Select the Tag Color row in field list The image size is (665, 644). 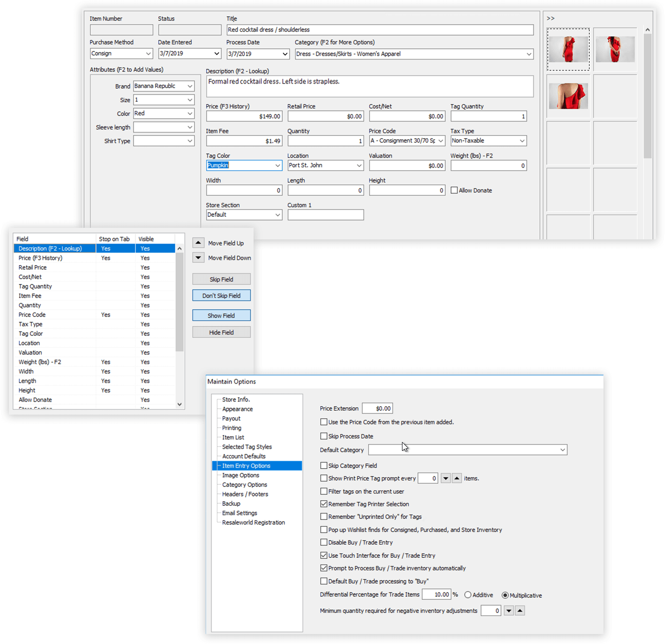[x=94, y=334]
